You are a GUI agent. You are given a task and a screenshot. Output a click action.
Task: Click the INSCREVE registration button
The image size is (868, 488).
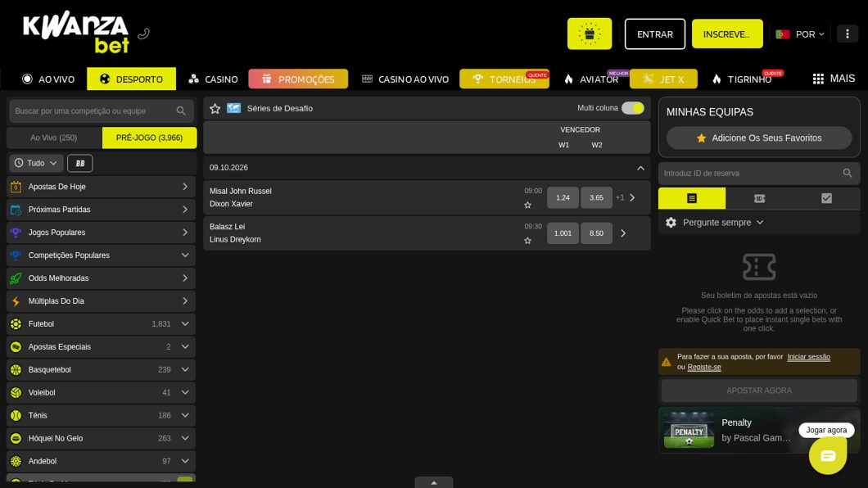727,34
